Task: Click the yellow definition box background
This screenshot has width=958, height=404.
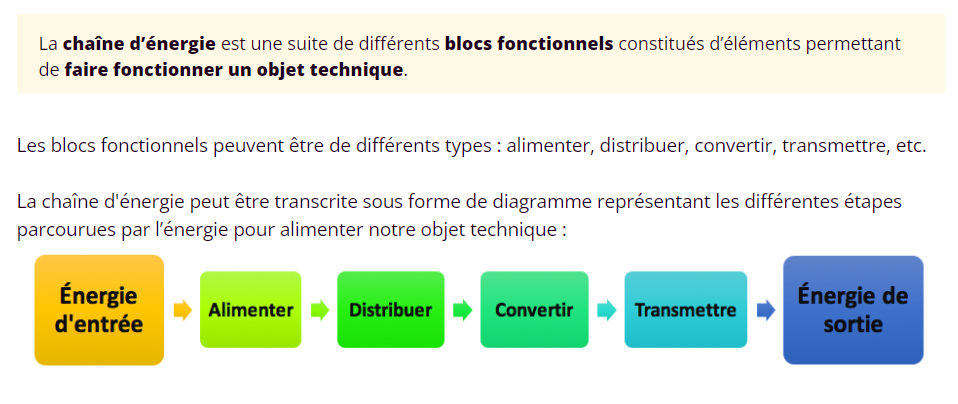Action: coord(700,76)
